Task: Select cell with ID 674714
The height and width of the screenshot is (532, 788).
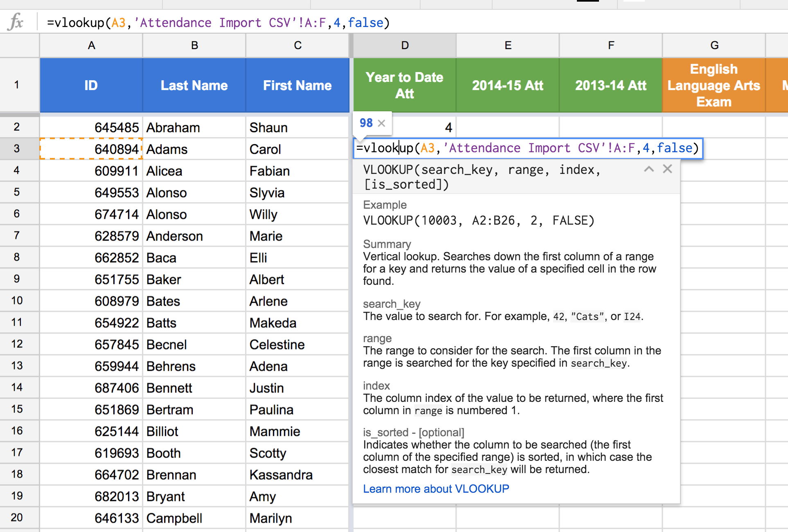Action: click(91, 214)
